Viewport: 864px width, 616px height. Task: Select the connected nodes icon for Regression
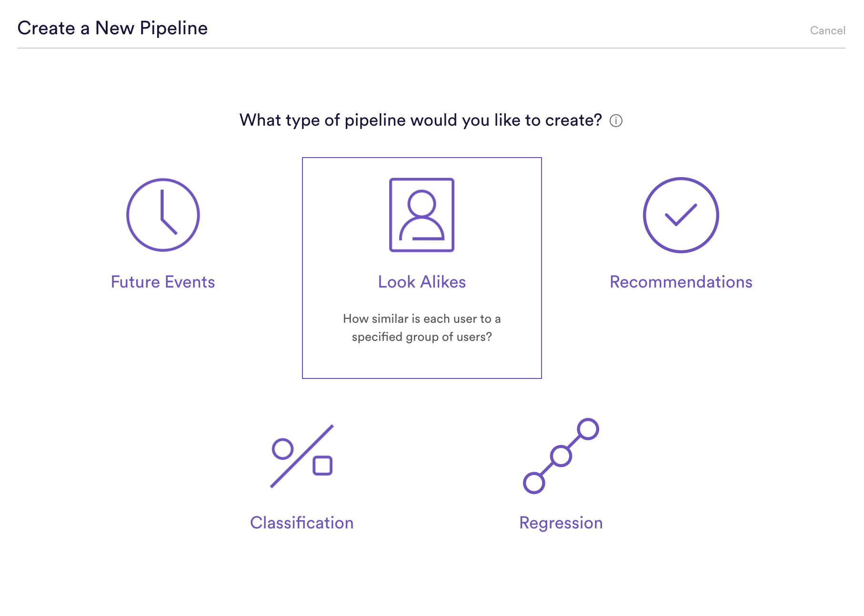coord(561,456)
